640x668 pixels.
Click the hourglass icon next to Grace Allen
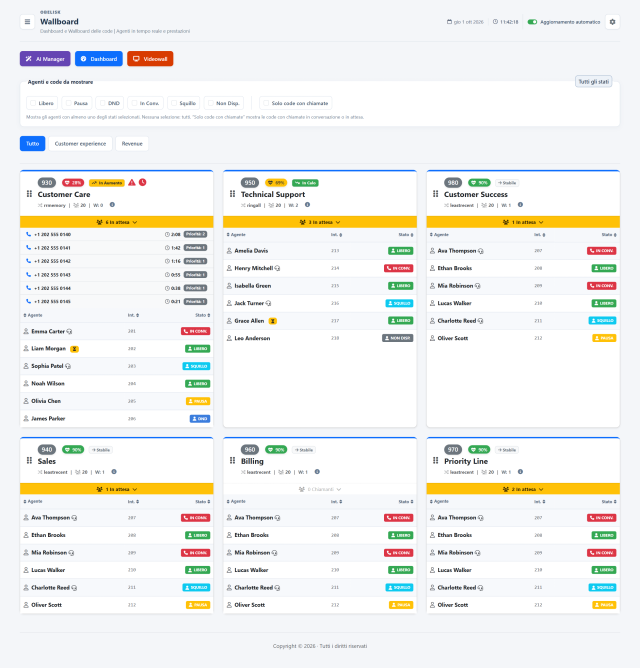pos(273,321)
